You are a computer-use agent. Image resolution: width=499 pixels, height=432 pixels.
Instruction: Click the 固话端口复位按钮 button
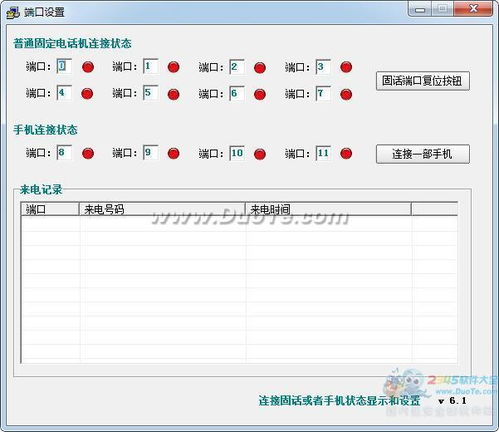423,81
